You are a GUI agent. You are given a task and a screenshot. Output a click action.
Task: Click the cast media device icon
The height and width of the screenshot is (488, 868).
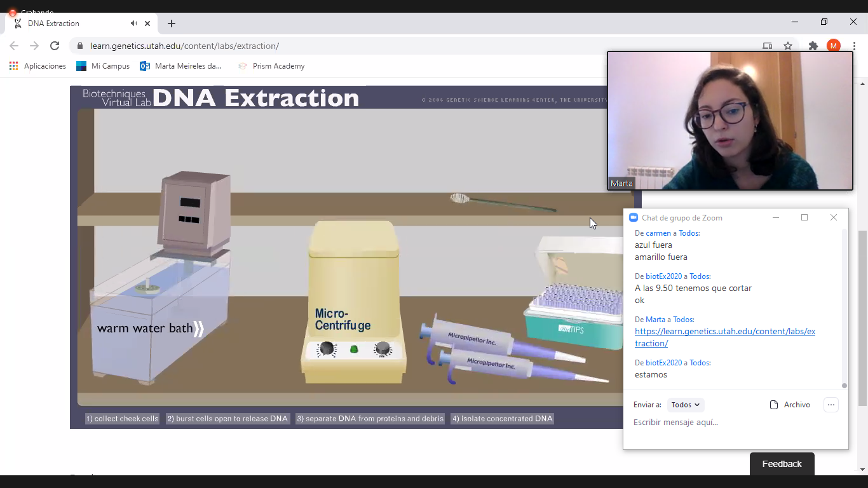click(x=767, y=46)
